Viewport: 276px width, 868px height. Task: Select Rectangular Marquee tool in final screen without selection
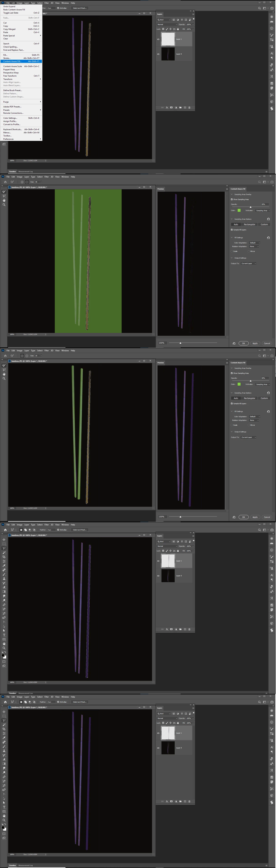click(4, 716)
